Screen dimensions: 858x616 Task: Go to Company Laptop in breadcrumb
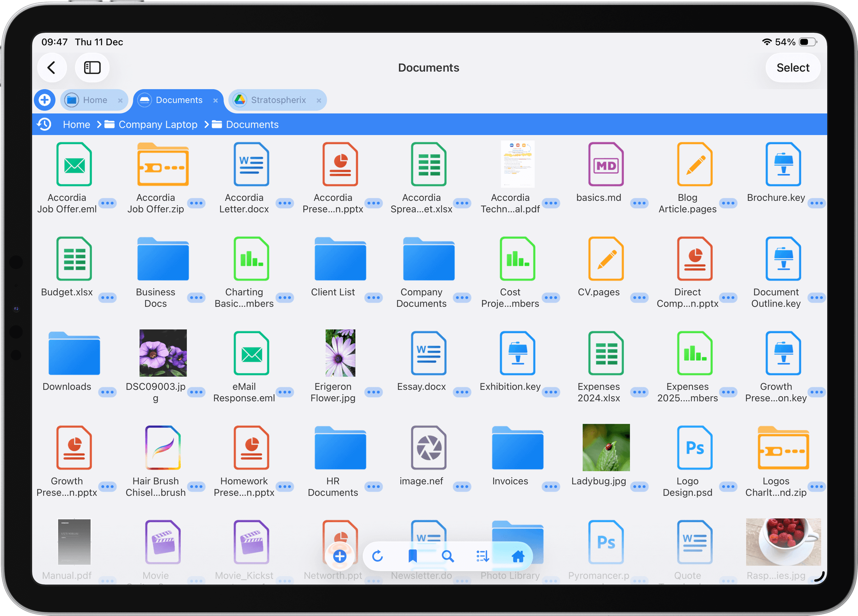[x=158, y=124]
